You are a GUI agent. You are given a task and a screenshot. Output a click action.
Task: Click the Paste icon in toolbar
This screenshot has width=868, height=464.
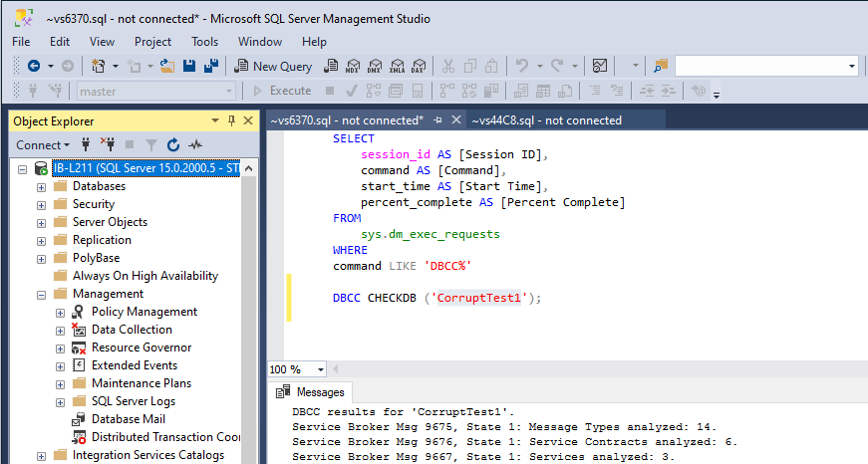coord(491,67)
